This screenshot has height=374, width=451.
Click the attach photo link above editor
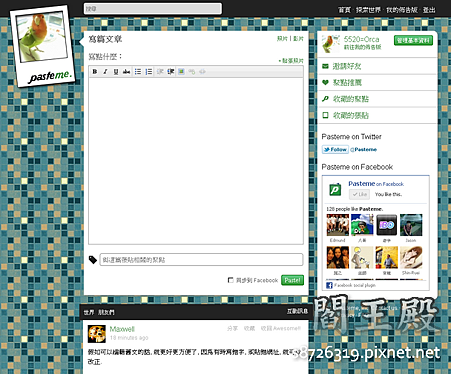coord(291,61)
